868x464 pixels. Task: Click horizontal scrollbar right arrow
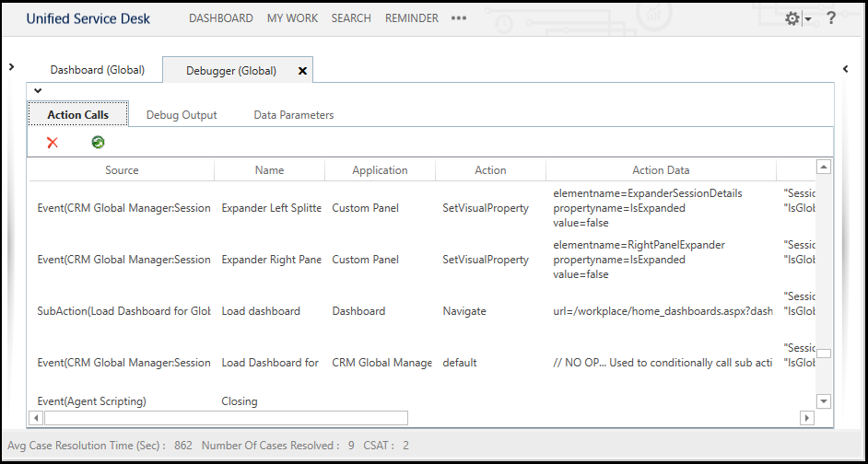coord(806,418)
